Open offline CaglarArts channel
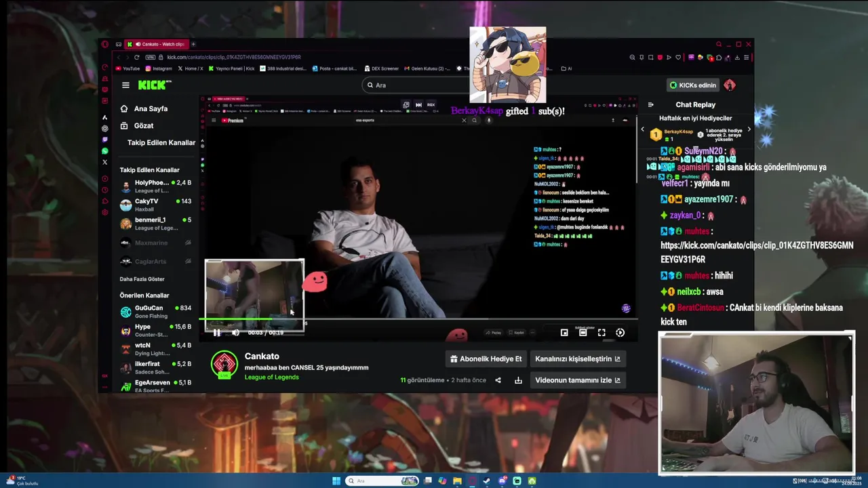Viewport: 868px width, 488px height. click(x=156, y=261)
